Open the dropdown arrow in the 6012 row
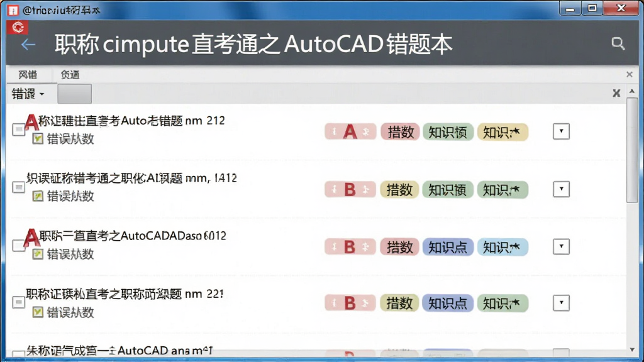The image size is (644, 362). coord(561,246)
